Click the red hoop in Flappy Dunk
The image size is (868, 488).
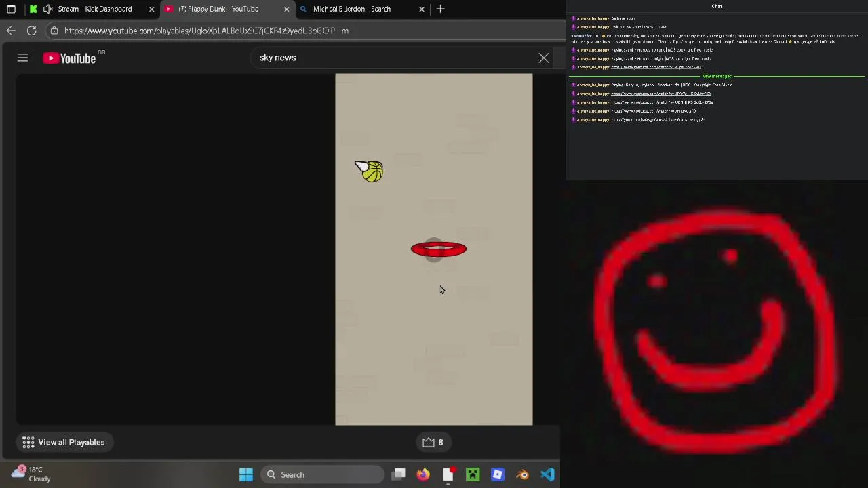(439, 249)
